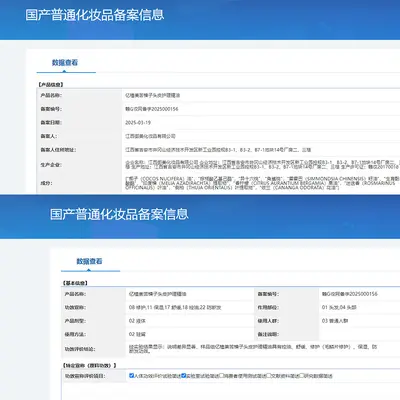
Task: Click the 成分 ingredient list text
Action: (x=262, y=183)
